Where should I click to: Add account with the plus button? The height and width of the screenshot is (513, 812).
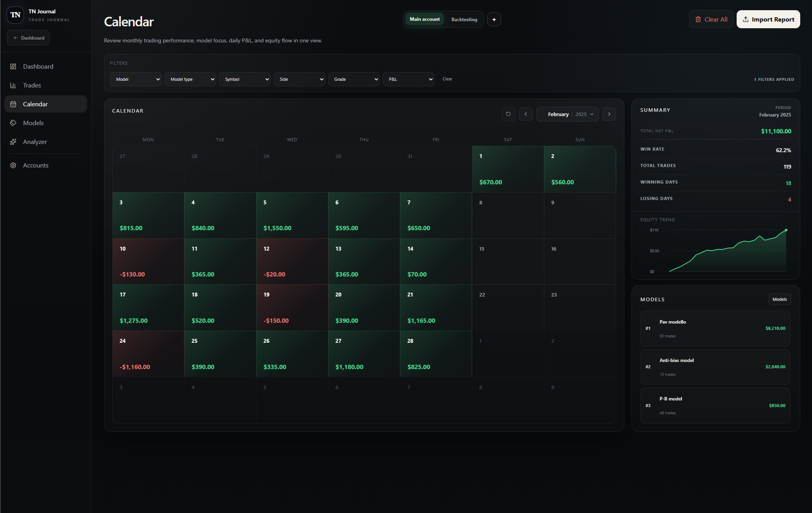[x=494, y=19]
